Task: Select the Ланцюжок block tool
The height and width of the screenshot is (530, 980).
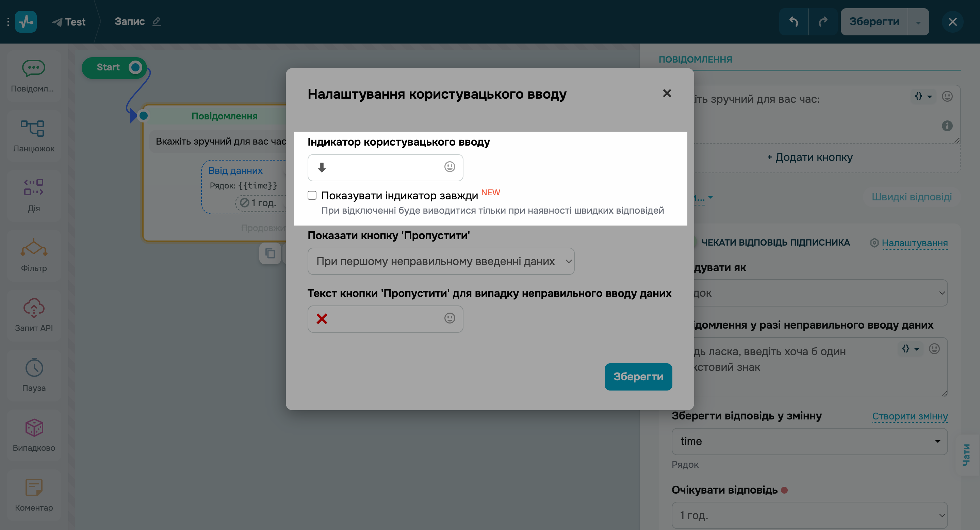Action: [34, 136]
